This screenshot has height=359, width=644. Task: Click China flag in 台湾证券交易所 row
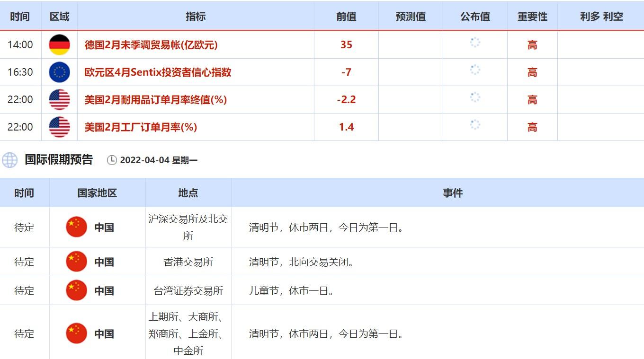(76, 290)
